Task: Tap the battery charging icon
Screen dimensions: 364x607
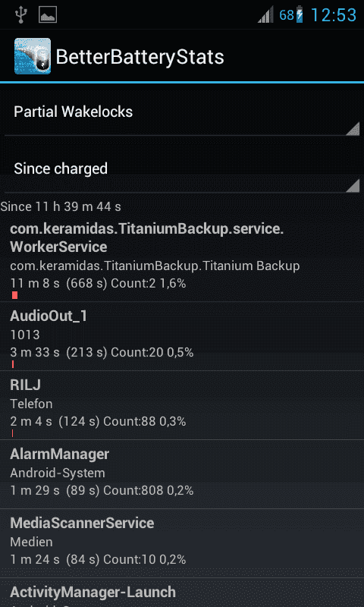Action: pyautogui.click(x=300, y=14)
